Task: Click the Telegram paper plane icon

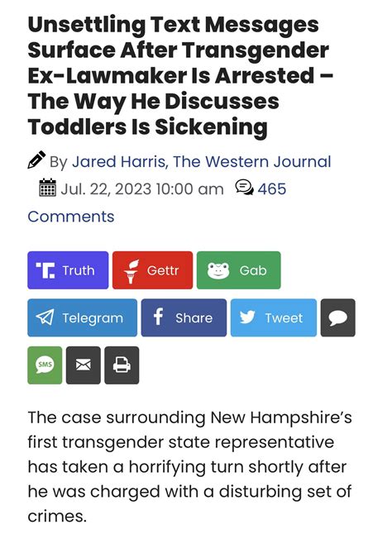Action: 45,317
